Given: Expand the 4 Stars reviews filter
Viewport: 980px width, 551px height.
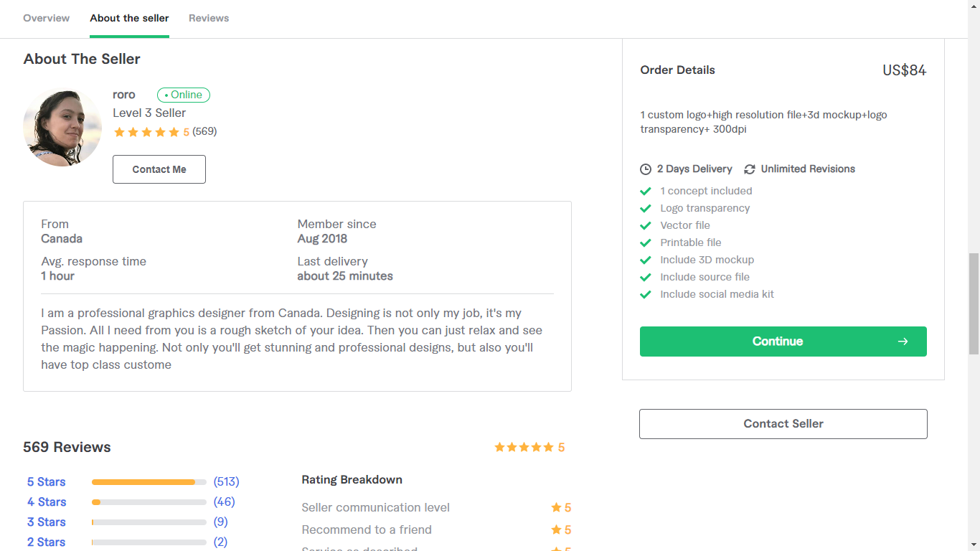Looking at the screenshot, I should click(46, 501).
